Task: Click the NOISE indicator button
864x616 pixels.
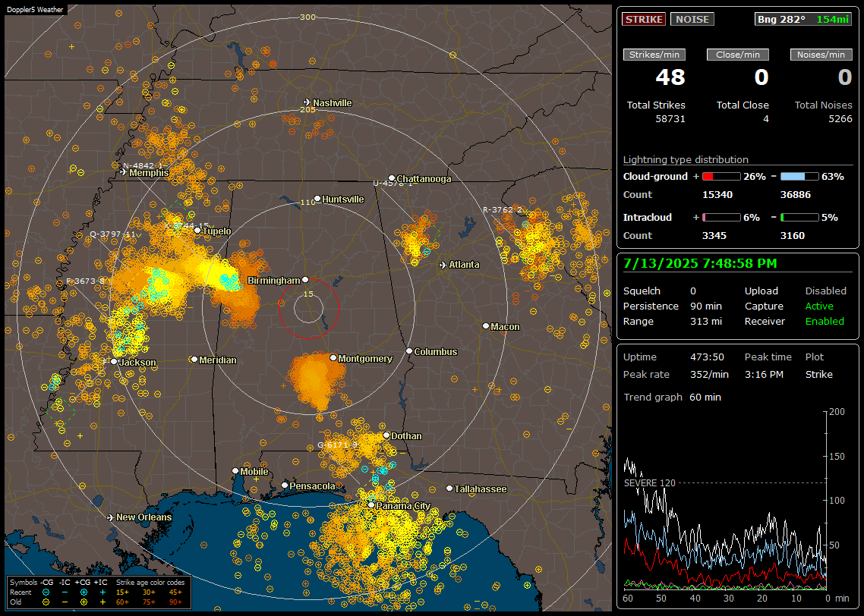Action: pyautogui.click(x=692, y=19)
